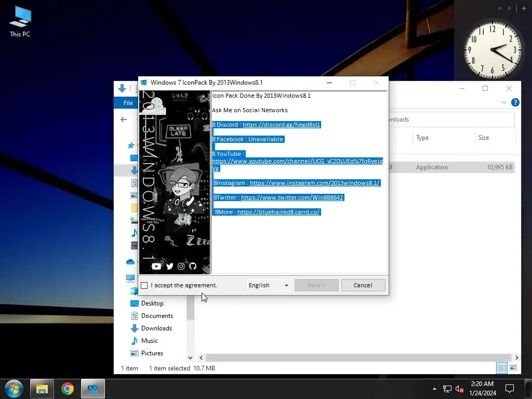
Task: Click the horizontal scrollbar right arrow
Action: pyautogui.click(x=517, y=357)
